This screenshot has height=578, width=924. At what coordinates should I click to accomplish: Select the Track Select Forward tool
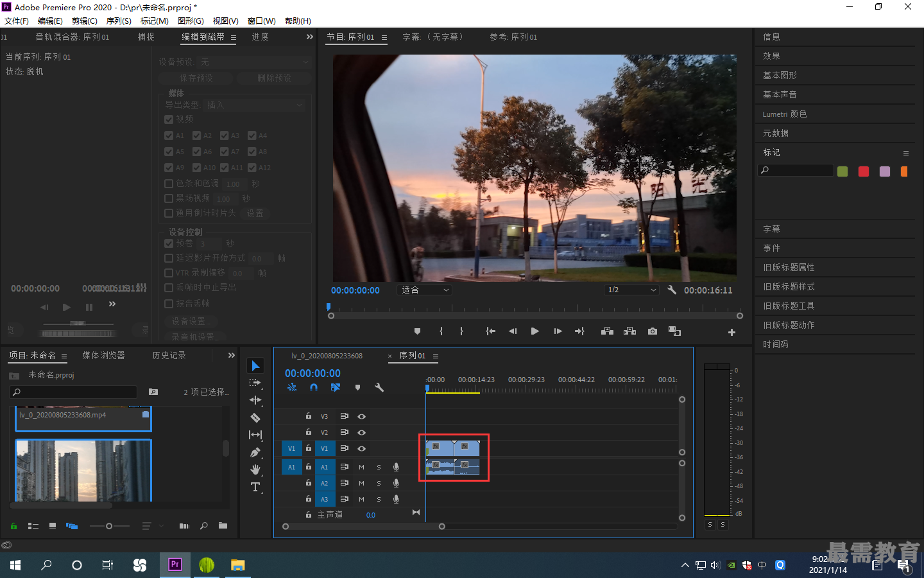pos(255,383)
